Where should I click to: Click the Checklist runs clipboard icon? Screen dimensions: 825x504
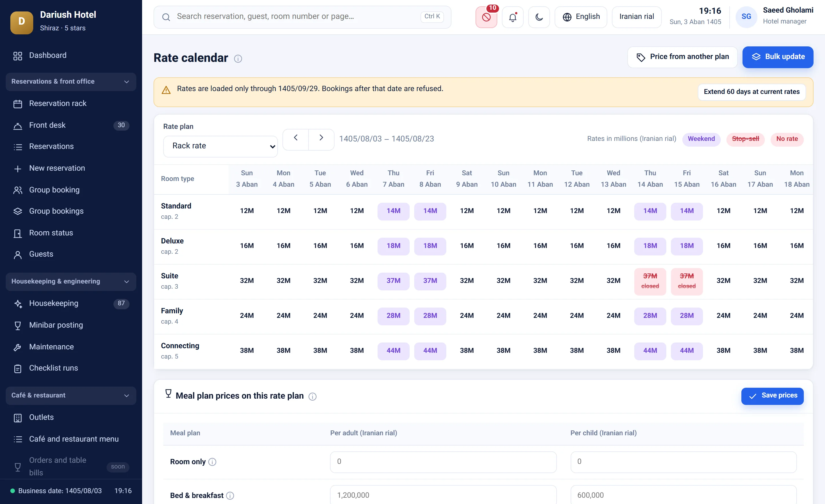click(x=18, y=369)
